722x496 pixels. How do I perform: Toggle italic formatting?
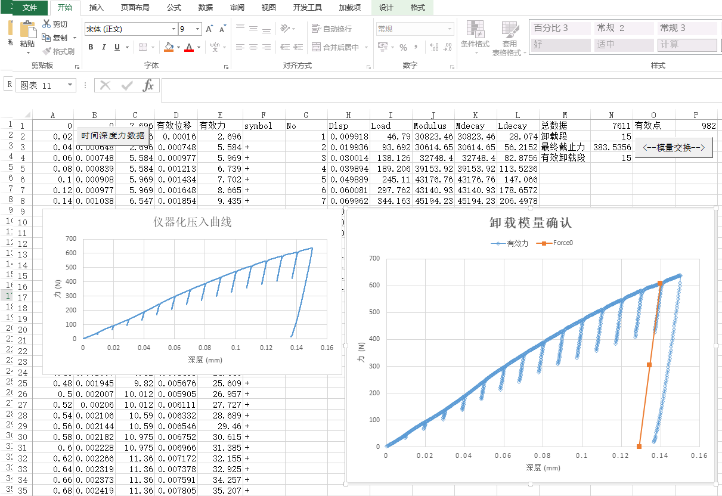tap(104, 46)
